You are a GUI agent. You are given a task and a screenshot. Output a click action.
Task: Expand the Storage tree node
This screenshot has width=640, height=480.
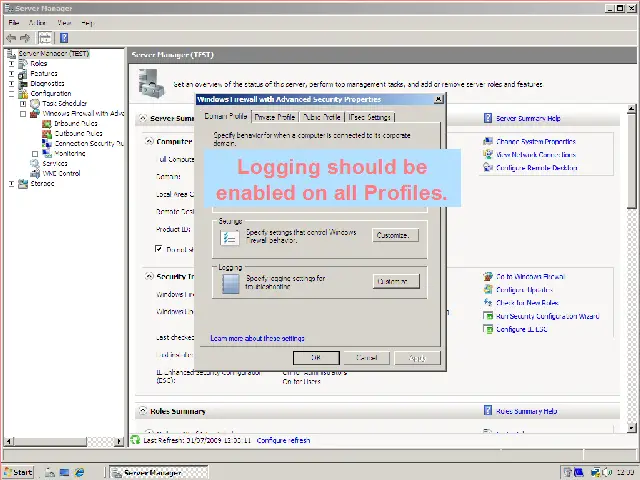tap(11, 184)
